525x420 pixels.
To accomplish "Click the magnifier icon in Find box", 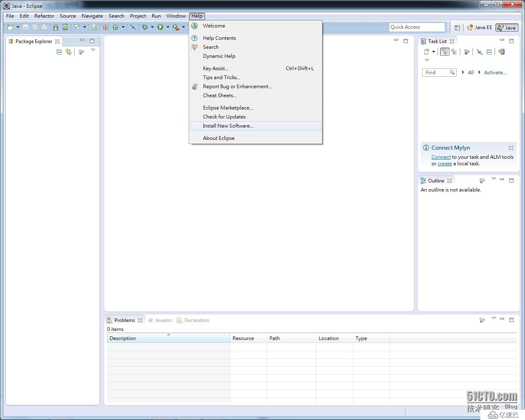I will (x=452, y=73).
